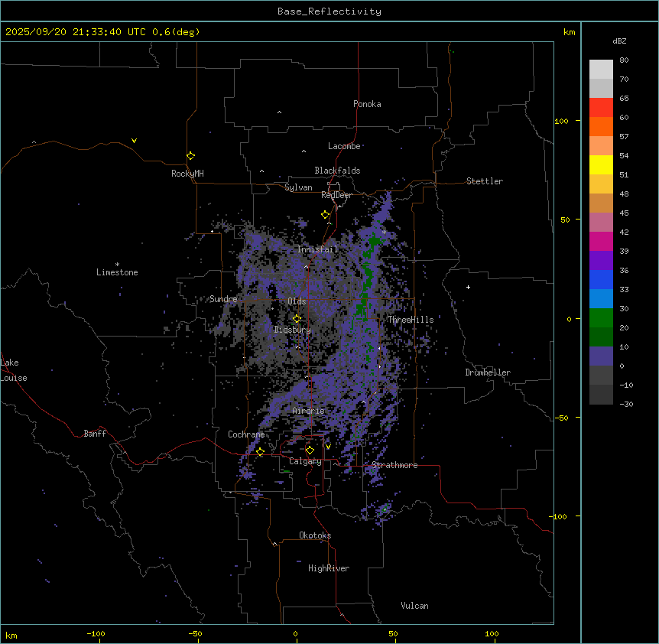The width and height of the screenshot is (659, 644).
Task: Click the Base_Reflectivity title text
Action: pos(329,11)
